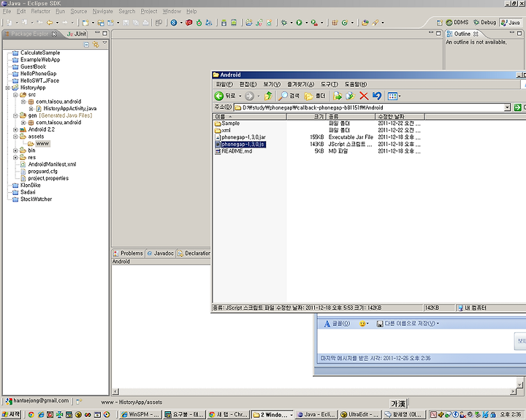Screen dimensions: 526x420
Task: Open Android SDK Manager toolbar icon
Action: point(224,23)
